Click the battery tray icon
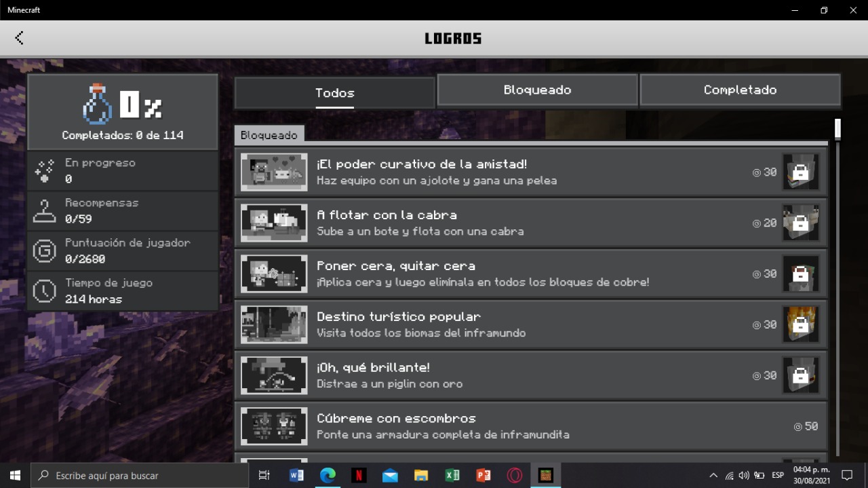Viewport: 868px width, 488px height. pyautogui.click(x=759, y=475)
